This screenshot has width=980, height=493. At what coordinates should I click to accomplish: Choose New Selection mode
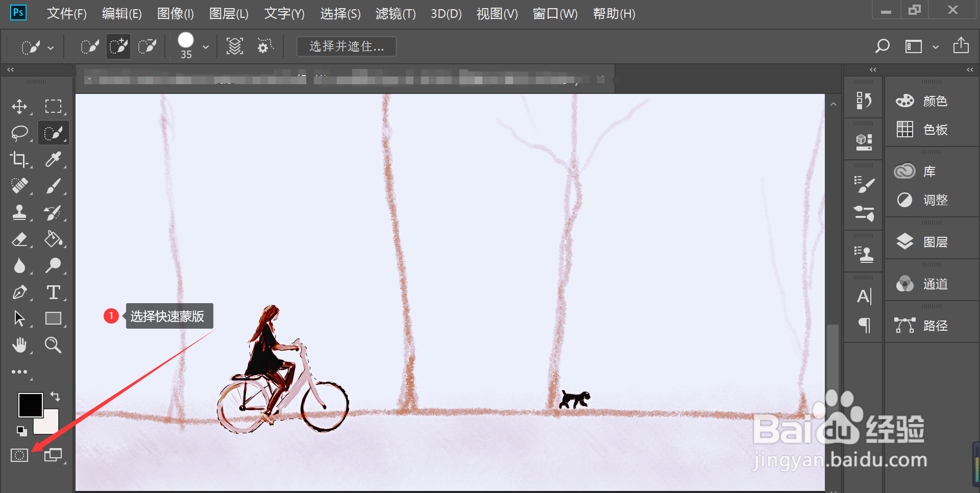tap(90, 47)
